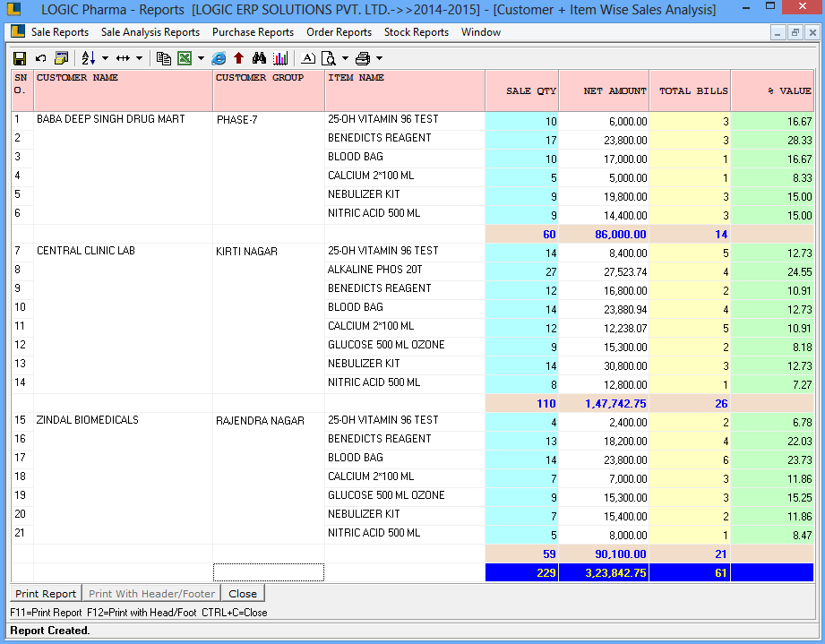Image resolution: width=825 pixels, height=644 pixels.
Task: Click the Print Preview magnifier icon
Action: click(x=329, y=58)
